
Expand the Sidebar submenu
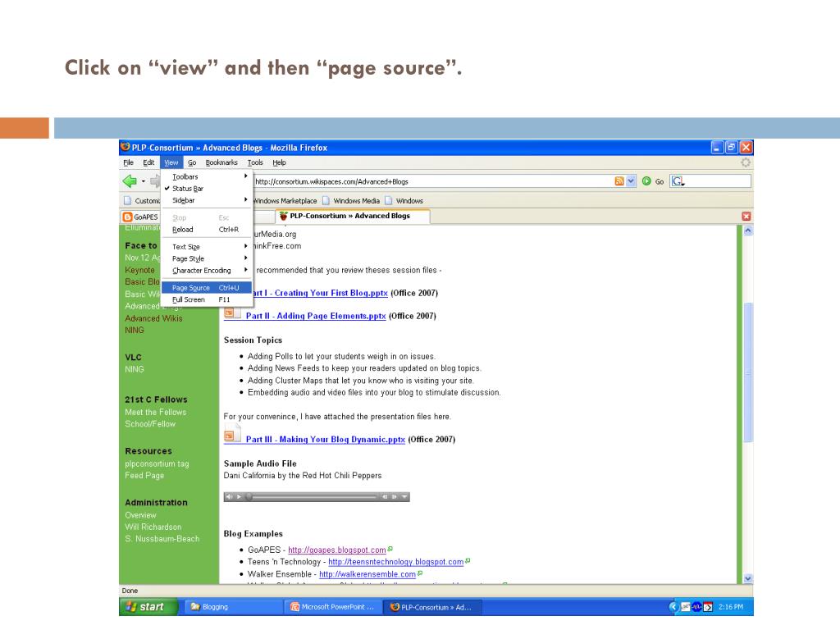click(206, 200)
